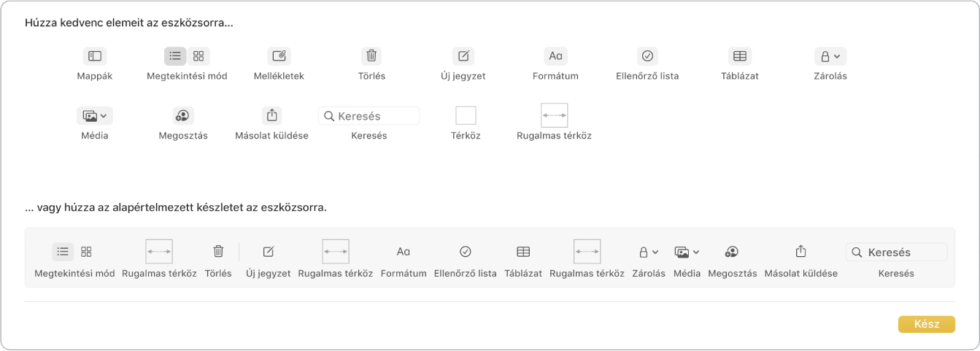Toggle gallery view in top Megtekintési mód
Image resolution: width=980 pixels, height=351 pixels.
pyautogui.click(x=198, y=56)
